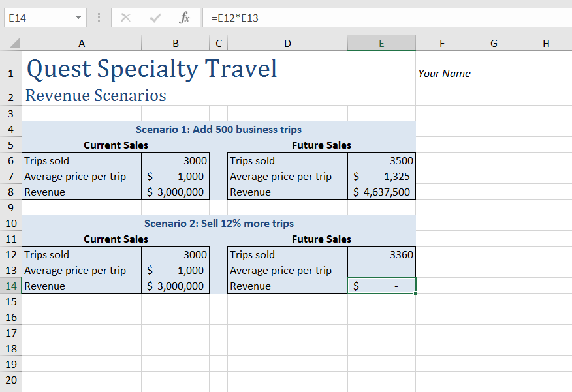The height and width of the screenshot is (392, 572).
Task: Select column H header
Action: coord(546,43)
